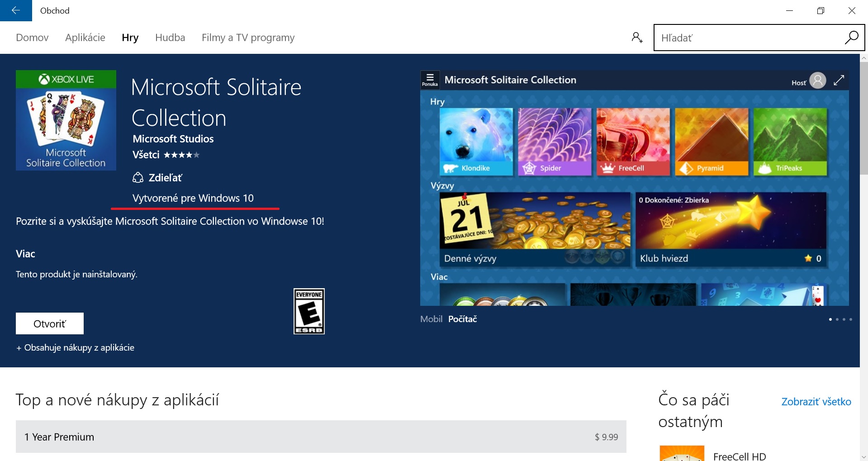Image resolution: width=868 pixels, height=461 pixels.
Task: Open the Hudba tab
Action: click(170, 38)
